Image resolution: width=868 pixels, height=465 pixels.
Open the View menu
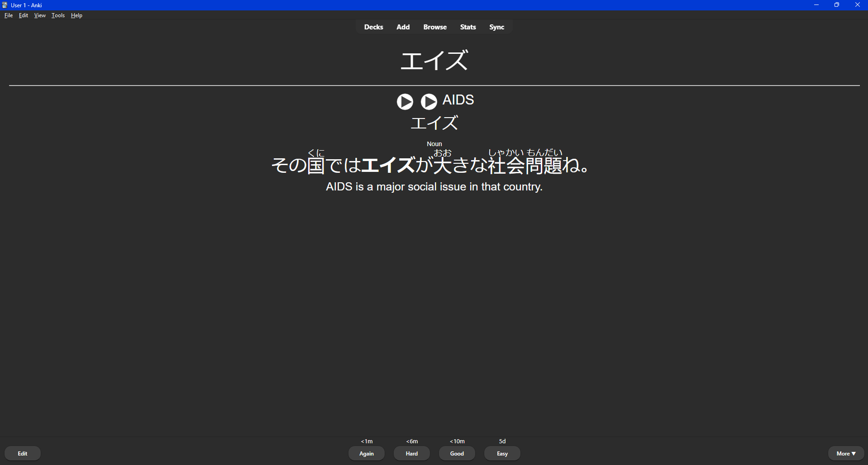click(40, 15)
